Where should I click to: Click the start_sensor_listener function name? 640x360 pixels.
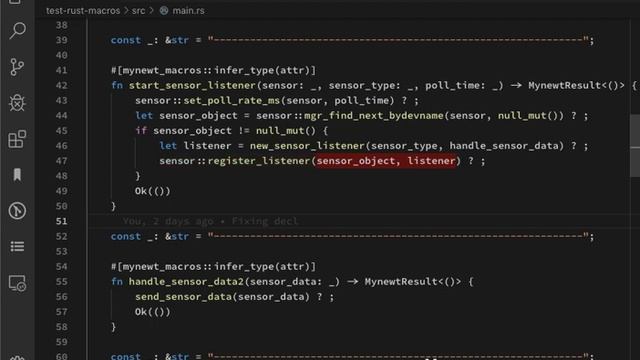pos(192,85)
